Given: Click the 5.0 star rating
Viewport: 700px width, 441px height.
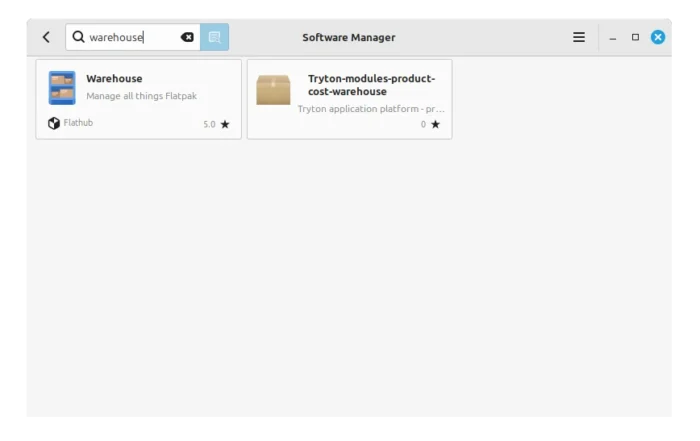Looking at the screenshot, I should (216, 124).
